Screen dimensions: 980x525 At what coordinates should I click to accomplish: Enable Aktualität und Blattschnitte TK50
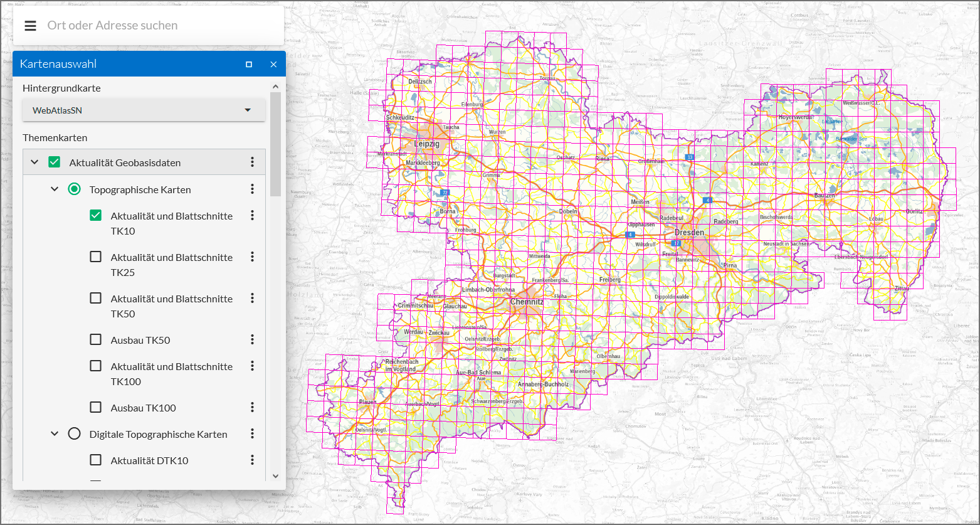95,298
